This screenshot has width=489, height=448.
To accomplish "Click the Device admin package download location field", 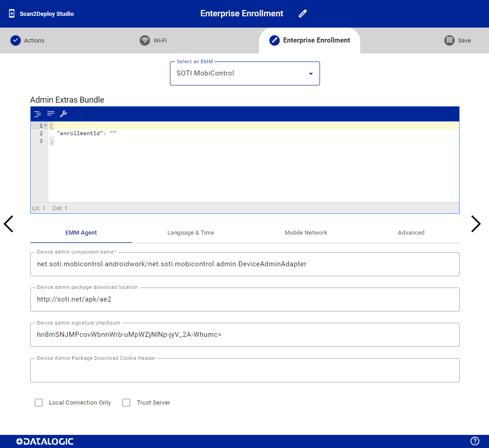I will [245, 300].
